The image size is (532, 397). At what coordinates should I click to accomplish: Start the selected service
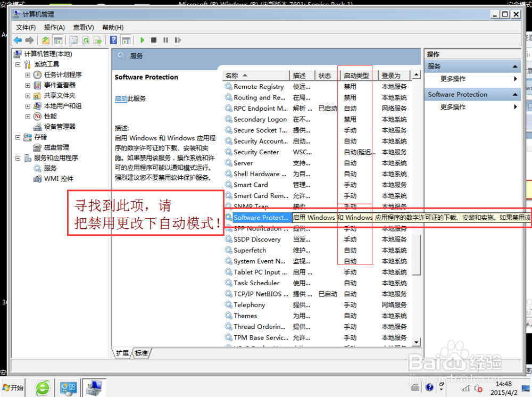[143, 39]
